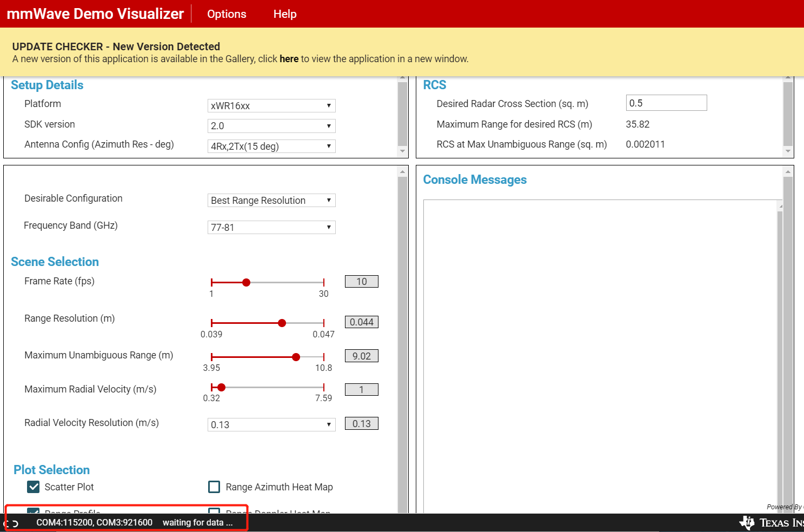Open the SDK version dropdown
The image size is (804, 532).
pyautogui.click(x=271, y=126)
